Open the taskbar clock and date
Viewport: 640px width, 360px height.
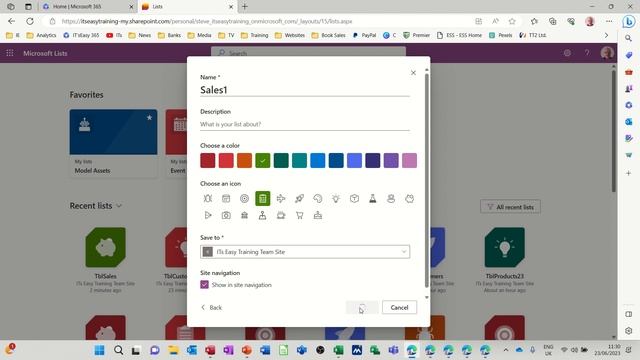click(607, 350)
